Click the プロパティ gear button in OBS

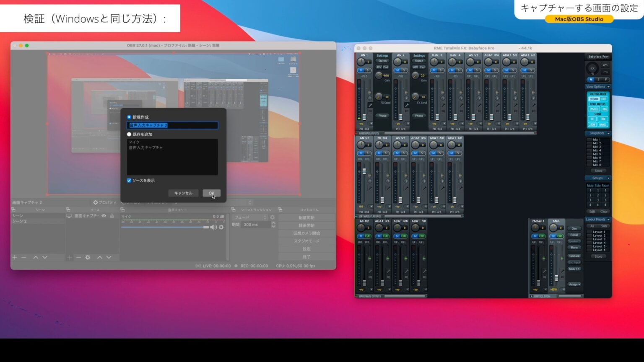click(104, 202)
